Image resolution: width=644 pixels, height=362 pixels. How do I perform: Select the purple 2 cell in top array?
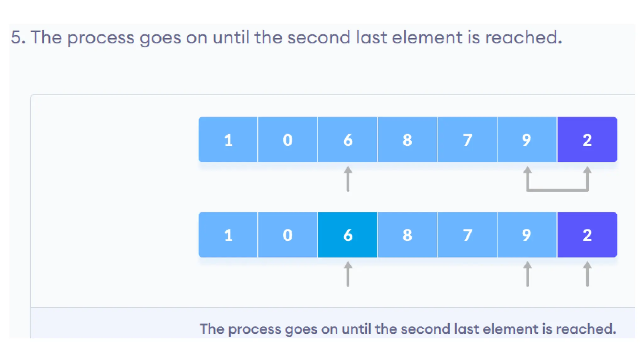coord(587,140)
